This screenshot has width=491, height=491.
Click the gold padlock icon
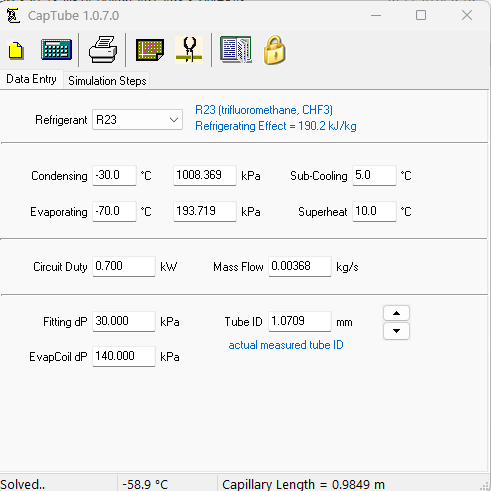click(x=274, y=50)
